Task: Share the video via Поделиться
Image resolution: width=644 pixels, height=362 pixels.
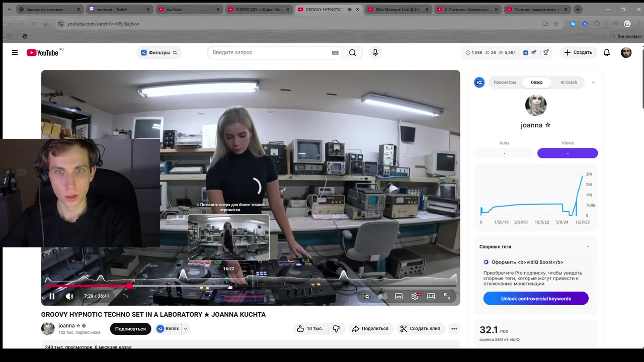Action: (370, 329)
